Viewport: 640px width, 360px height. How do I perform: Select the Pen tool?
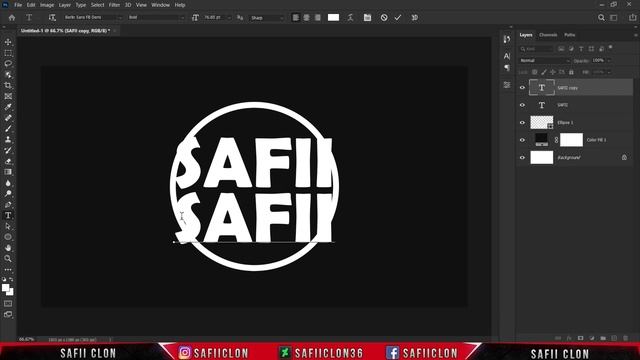pyautogui.click(x=8, y=204)
